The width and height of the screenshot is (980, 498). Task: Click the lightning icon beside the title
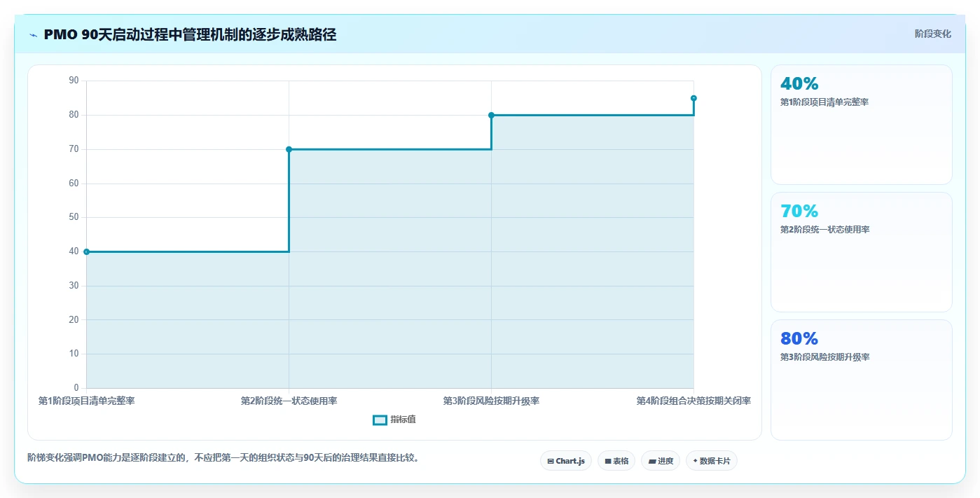(34, 35)
